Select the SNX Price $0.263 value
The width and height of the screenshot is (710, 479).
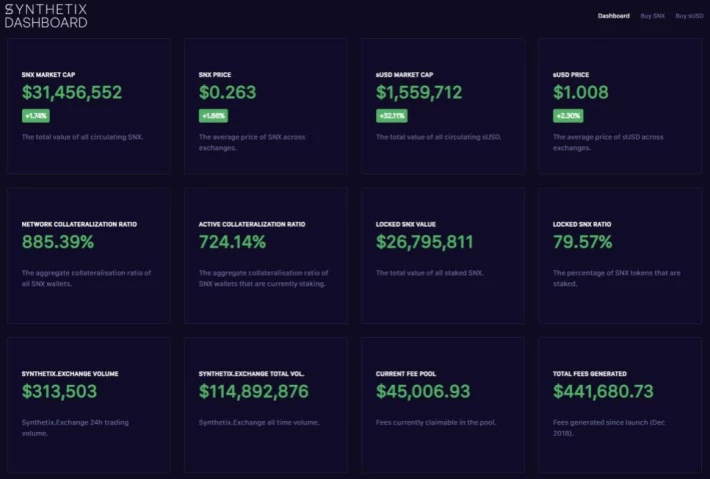pos(227,92)
